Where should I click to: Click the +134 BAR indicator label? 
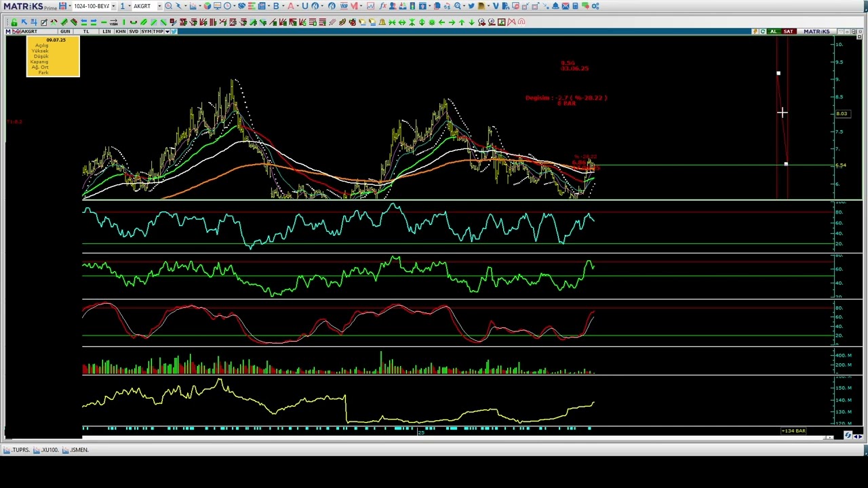(x=793, y=431)
